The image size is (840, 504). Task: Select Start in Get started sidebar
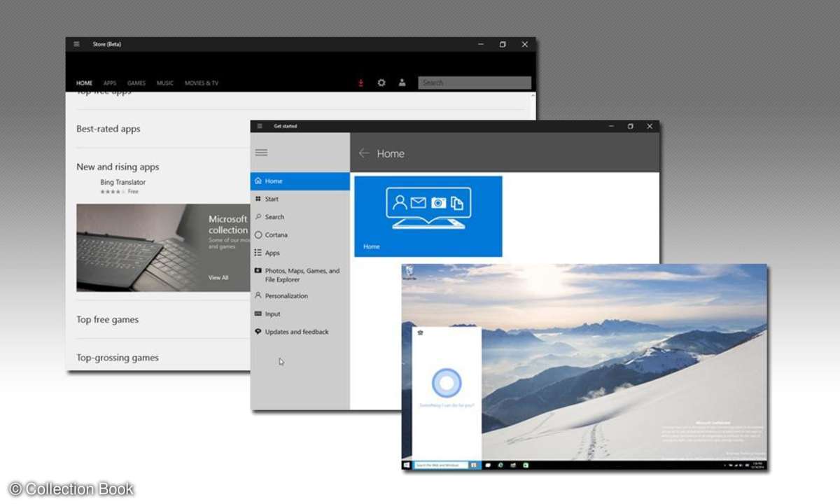pyautogui.click(x=300, y=199)
